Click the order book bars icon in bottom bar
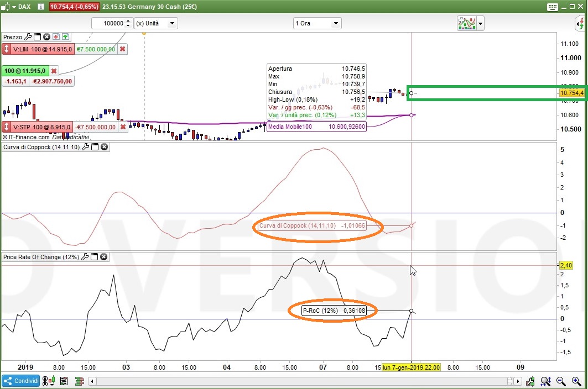 (x=79, y=381)
